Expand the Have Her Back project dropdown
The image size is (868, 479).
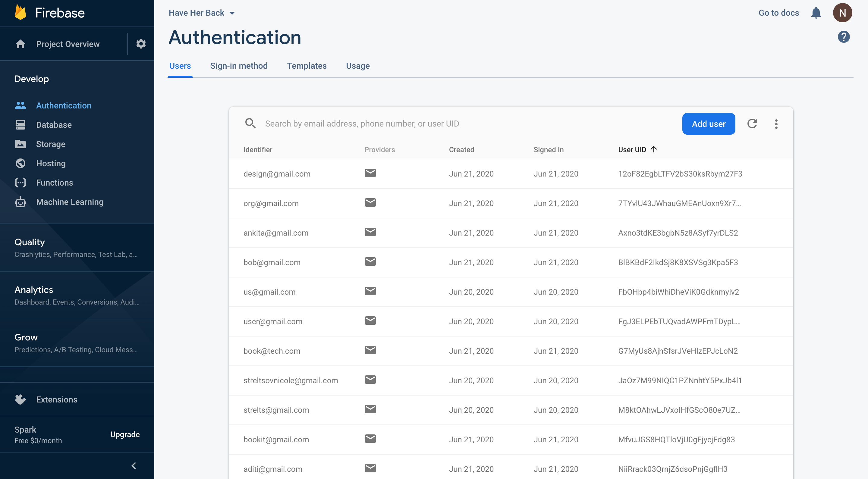coord(202,13)
